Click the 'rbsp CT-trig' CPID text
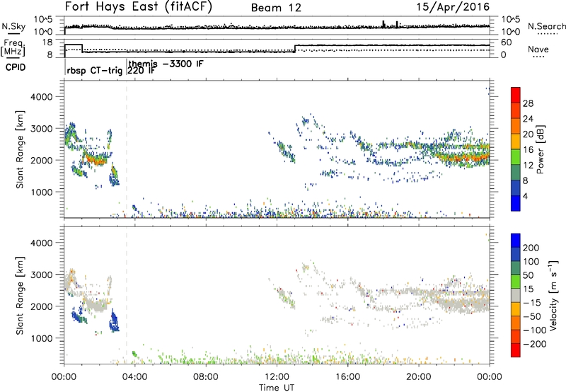This screenshot has width=566, height=392. coord(95,71)
